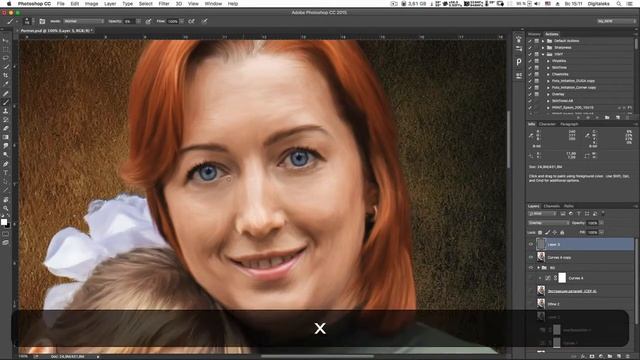
Task: Select the Lasso tool
Action: tap(5, 58)
